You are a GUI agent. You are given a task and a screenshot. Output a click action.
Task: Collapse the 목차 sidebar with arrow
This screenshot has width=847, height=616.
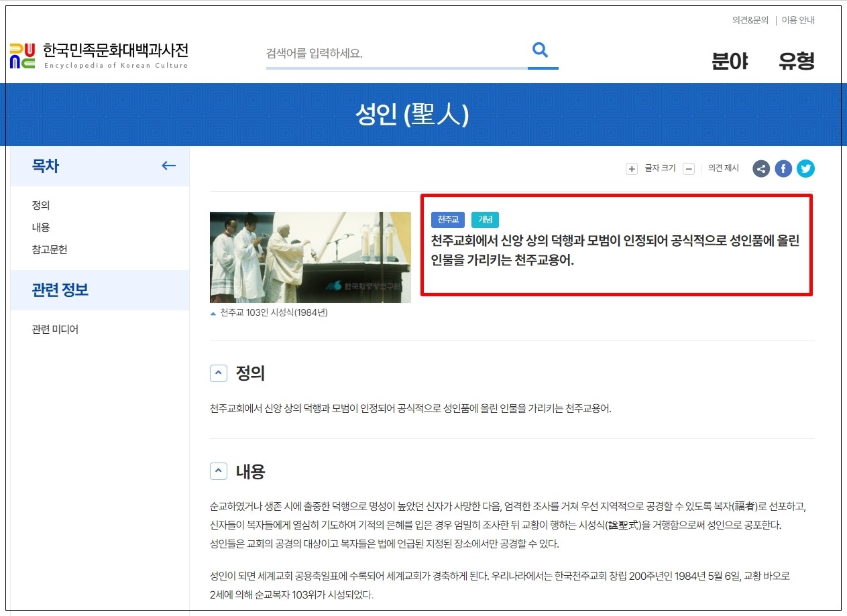pos(168,166)
